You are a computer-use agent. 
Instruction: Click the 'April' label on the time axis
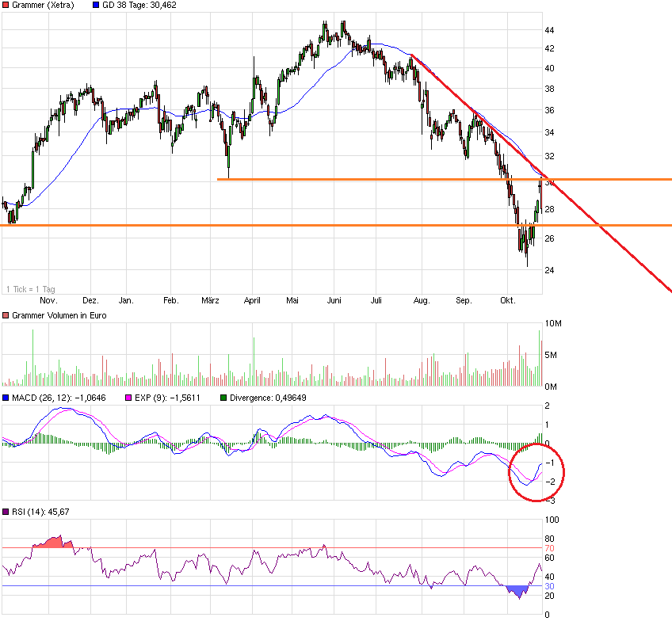pos(252,301)
